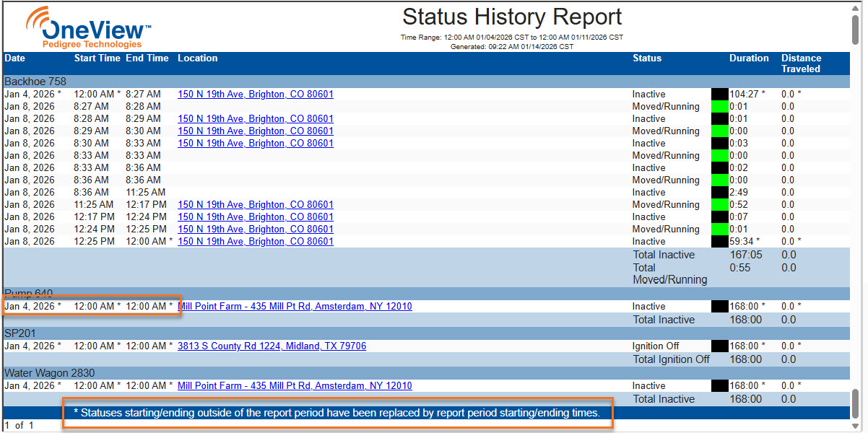868x433 pixels.
Task: Click the Generated 09:22 AM timestamp line
Action: (512, 47)
